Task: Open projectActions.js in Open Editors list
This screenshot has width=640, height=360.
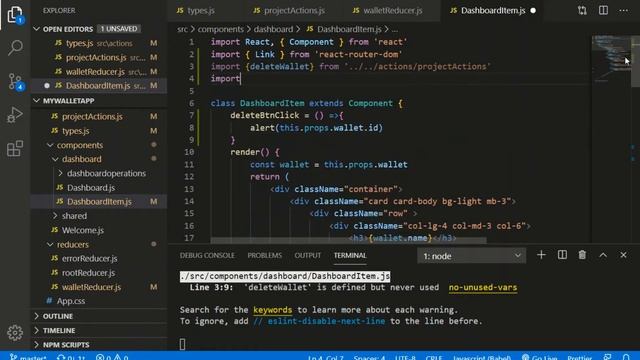Action: pyautogui.click(x=99, y=58)
